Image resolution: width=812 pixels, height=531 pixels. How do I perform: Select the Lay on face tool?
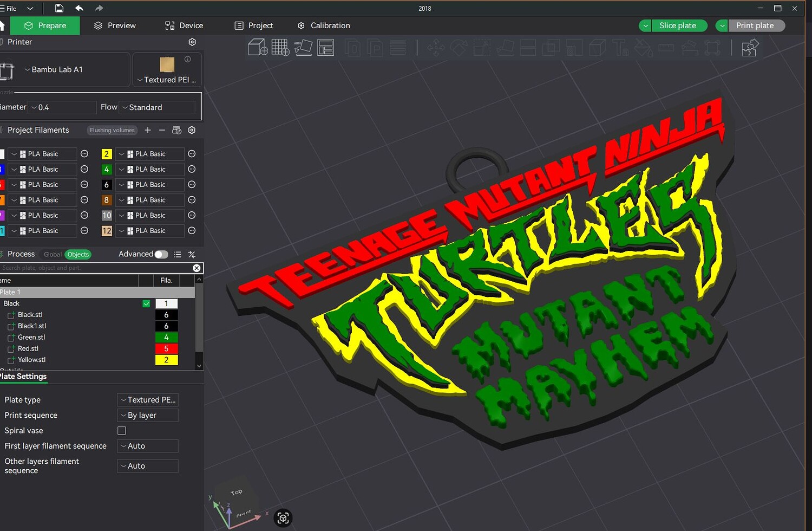505,48
